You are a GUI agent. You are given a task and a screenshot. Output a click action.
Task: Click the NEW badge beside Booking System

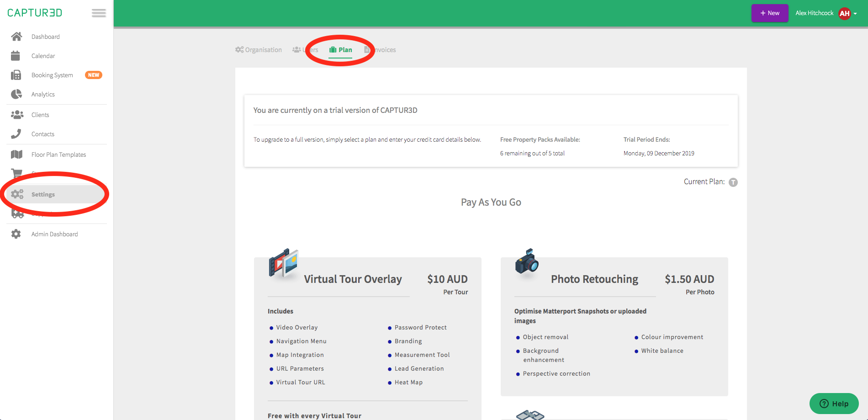coord(94,75)
